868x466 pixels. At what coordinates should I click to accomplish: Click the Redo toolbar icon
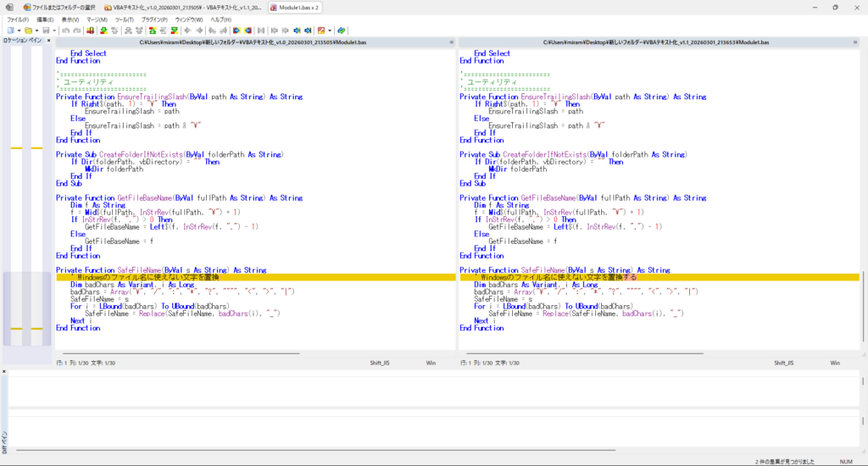click(77, 31)
